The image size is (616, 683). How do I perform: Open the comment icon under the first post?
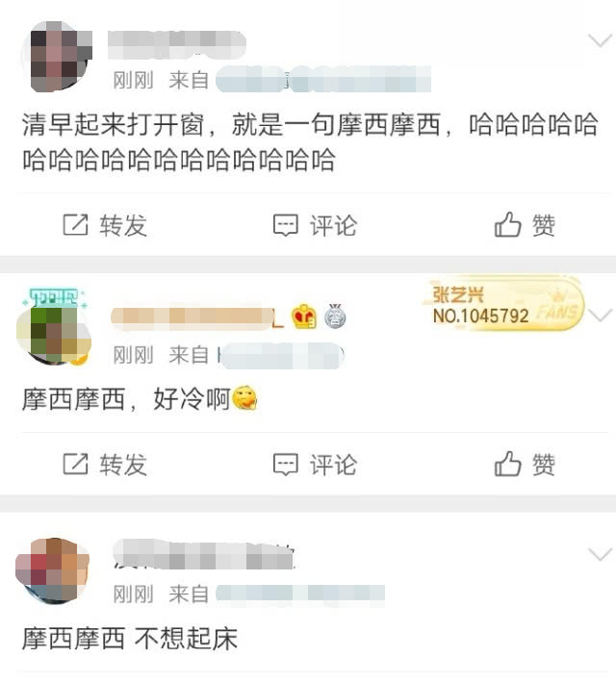point(286,225)
